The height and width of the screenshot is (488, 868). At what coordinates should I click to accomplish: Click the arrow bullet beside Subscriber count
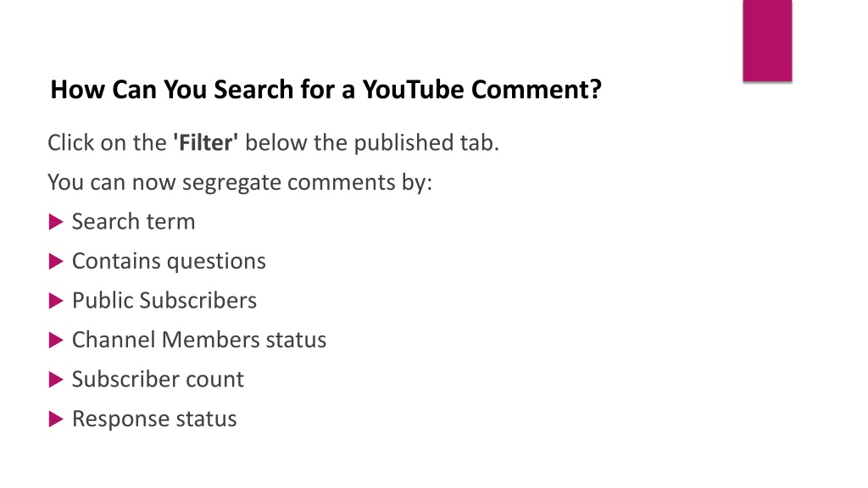[56, 380]
